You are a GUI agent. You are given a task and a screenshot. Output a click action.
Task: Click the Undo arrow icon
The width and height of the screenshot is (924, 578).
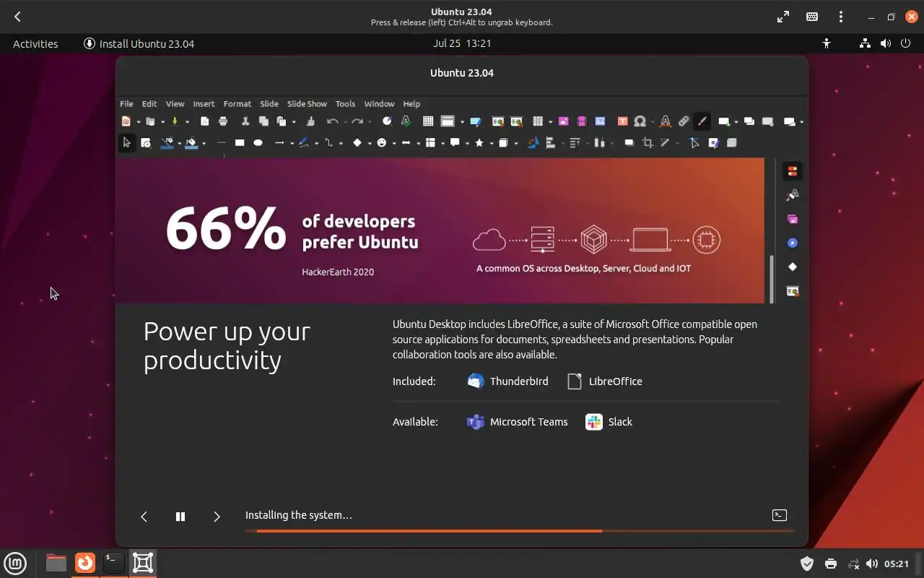coord(332,121)
